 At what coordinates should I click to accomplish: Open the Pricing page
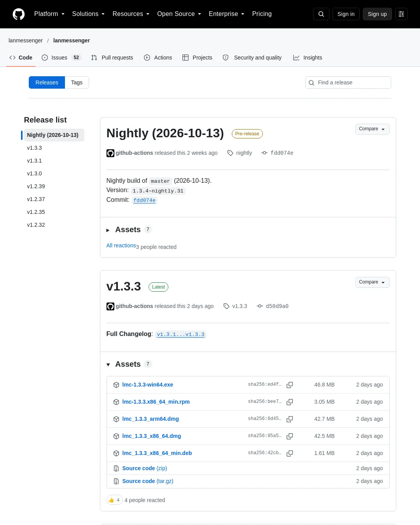pyautogui.click(x=262, y=14)
